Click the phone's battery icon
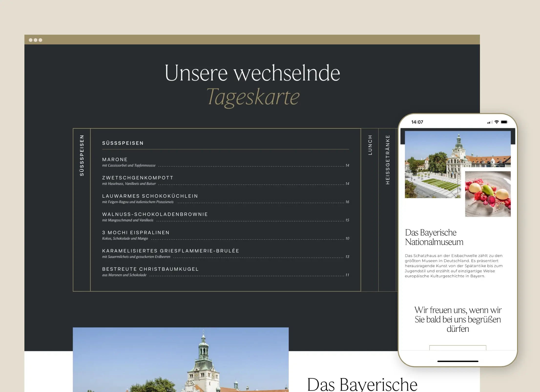 point(504,122)
